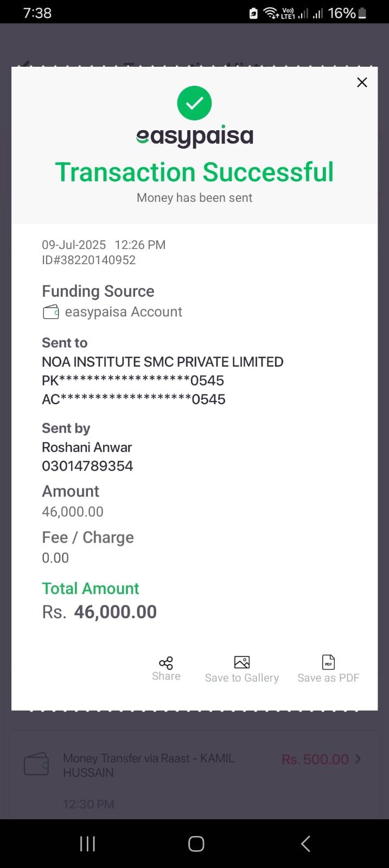Tap the wallet icon in the transaction list
The image size is (389, 868).
click(x=36, y=764)
